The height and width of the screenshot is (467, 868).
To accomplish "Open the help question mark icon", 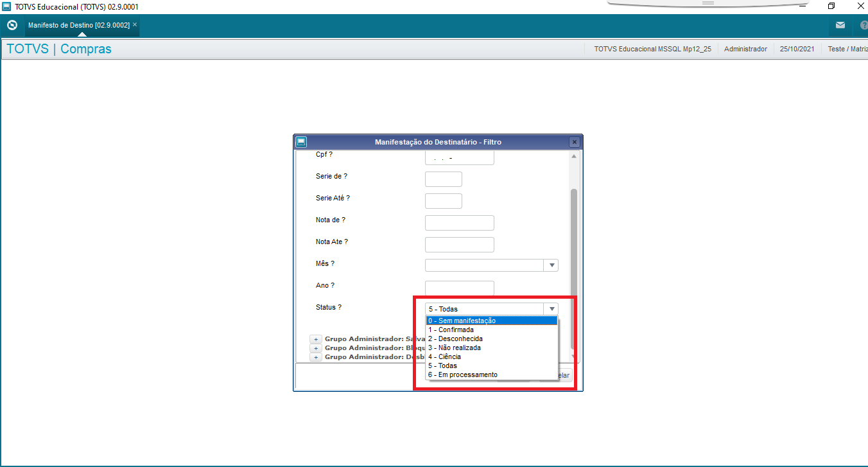I will click(864, 25).
